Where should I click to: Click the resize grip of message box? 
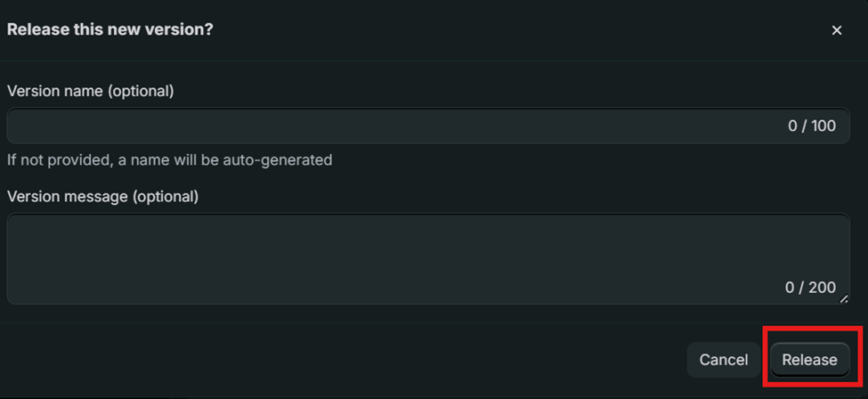[x=844, y=299]
